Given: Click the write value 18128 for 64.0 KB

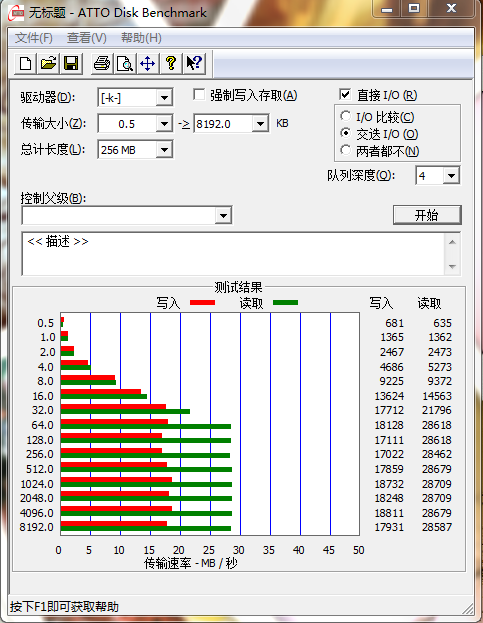Looking at the screenshot, I should pos(389,425).
